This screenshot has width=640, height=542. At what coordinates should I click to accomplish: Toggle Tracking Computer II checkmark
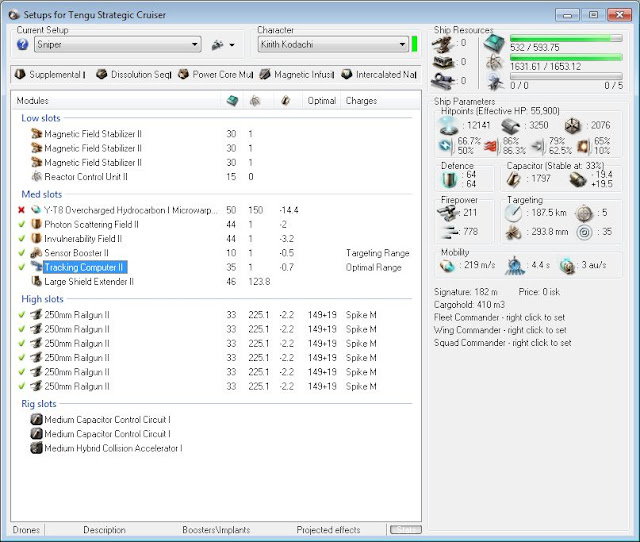tap(22, 267)
